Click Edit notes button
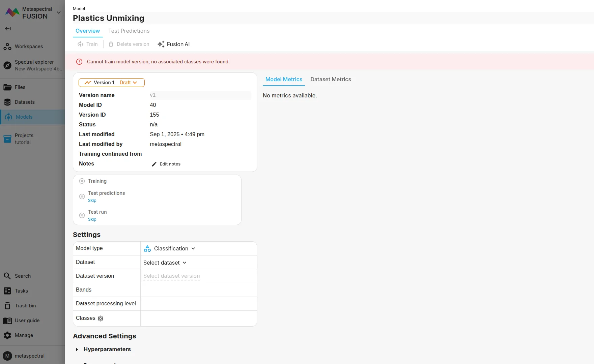This screenshot has width=594, height=364. (166, 164)
